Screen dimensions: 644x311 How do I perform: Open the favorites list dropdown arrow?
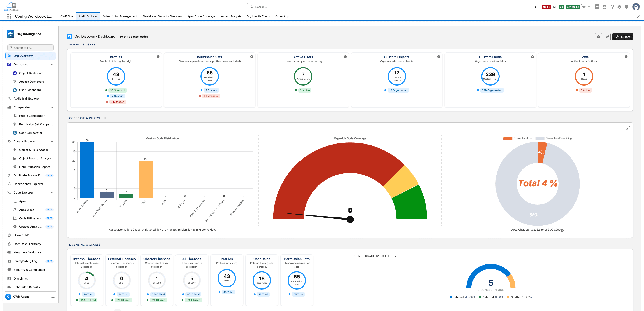click(x=589, y=7)
